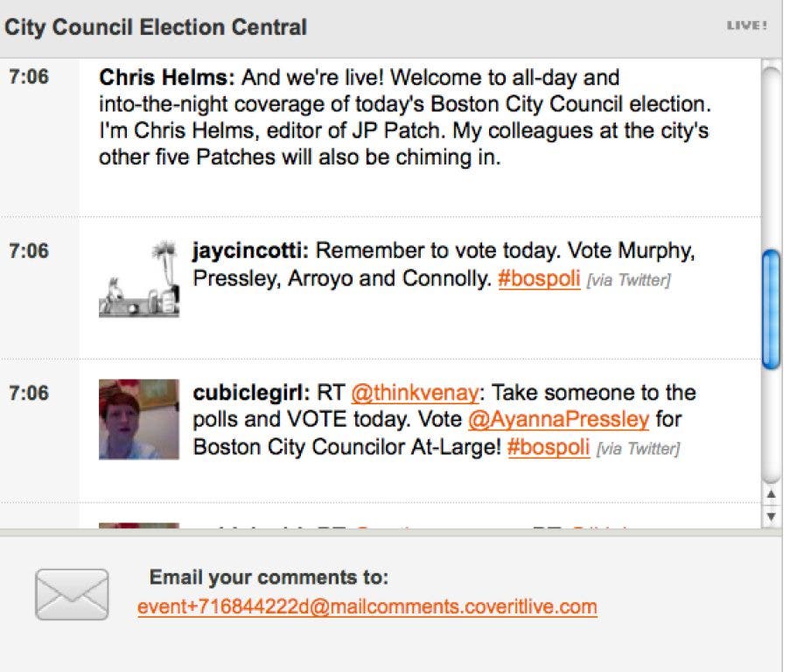Open cubiclegirl's profile photo

click(x=139, y=418)
